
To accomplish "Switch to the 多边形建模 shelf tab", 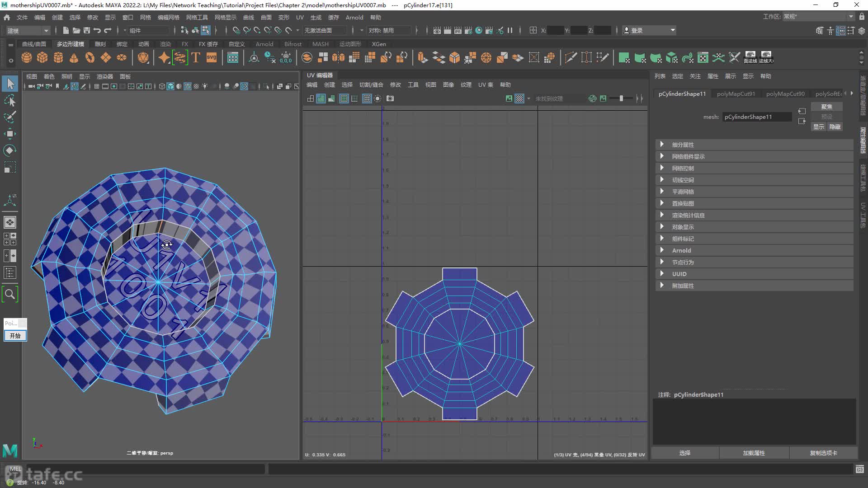I will tap(71, 44).
